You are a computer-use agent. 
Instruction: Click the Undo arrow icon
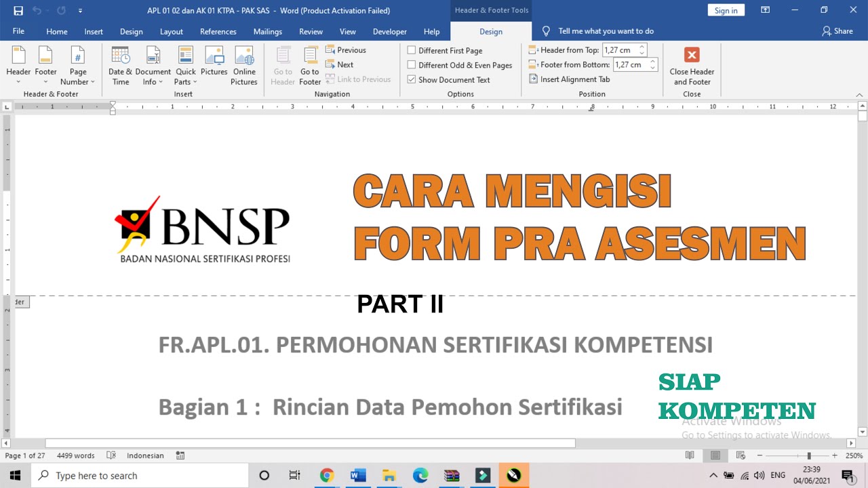click(x=37, y=11)
